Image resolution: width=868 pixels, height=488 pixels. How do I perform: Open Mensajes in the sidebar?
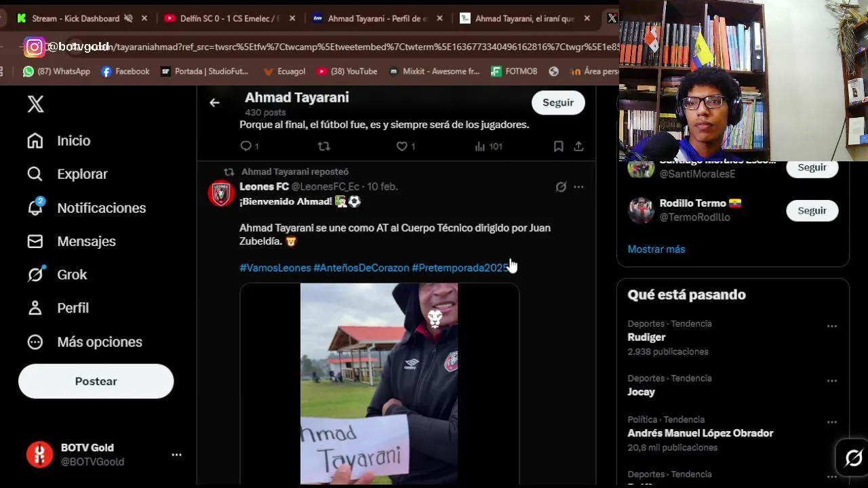pos(71,241)
